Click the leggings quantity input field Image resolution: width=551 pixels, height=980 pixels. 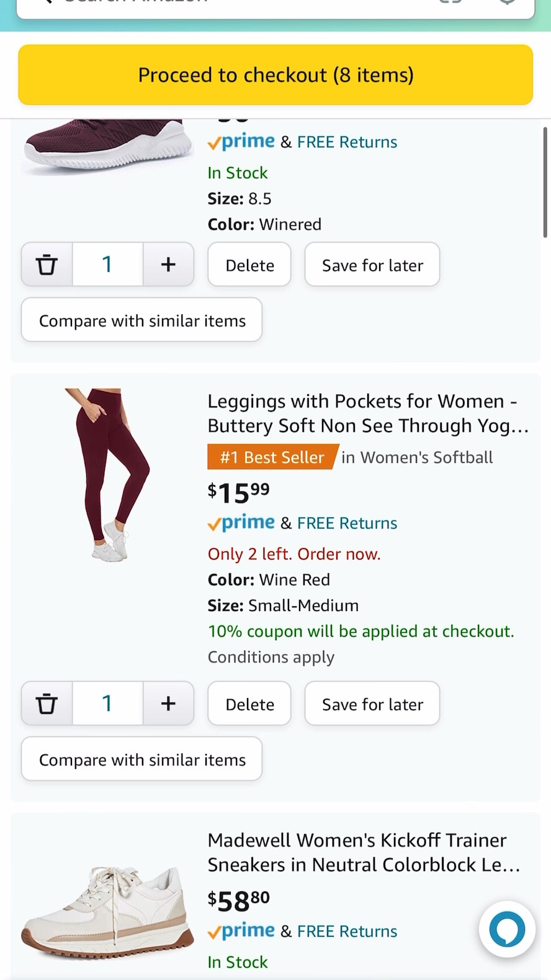coord(107,703)
